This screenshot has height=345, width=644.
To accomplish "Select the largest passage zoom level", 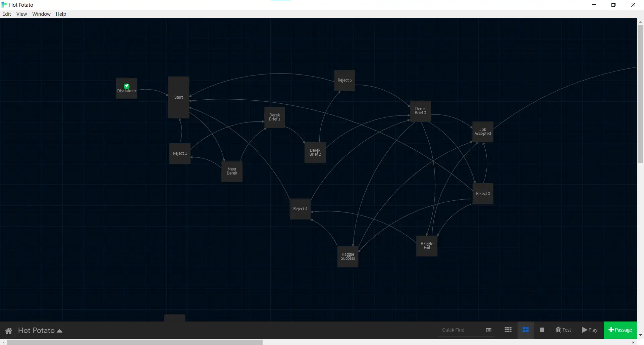I will point(542,330).
